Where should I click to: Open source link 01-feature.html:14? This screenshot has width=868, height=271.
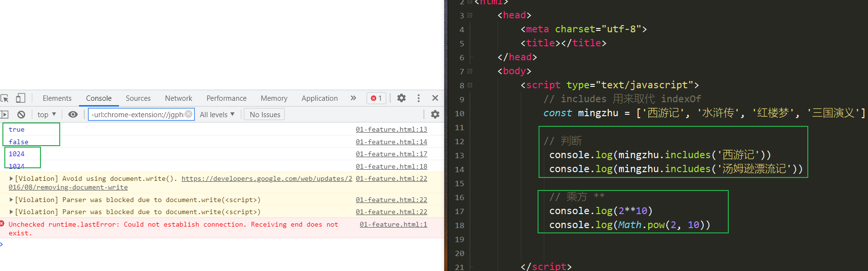point(392,142)
